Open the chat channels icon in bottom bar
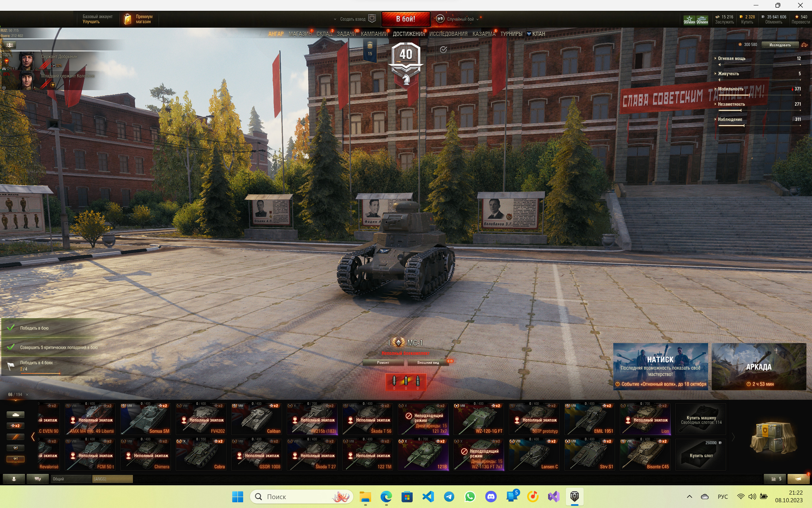 [x=37, y=479]
